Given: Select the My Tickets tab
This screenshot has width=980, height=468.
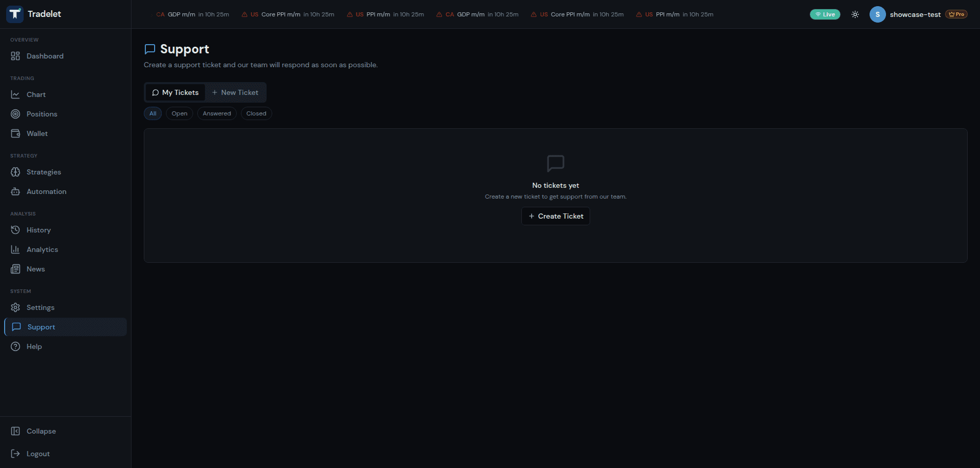Looking at the screenshot, I should coord(175,92).
